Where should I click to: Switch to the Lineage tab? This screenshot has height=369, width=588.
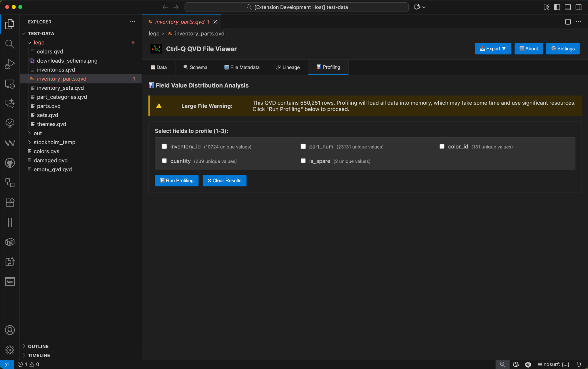tap(288, 67)
